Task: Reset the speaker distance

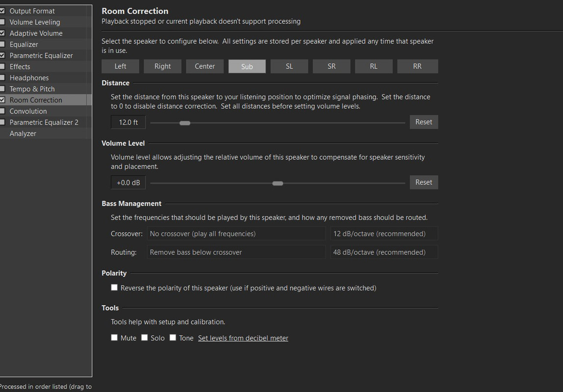Action: [x=424, y=122]
